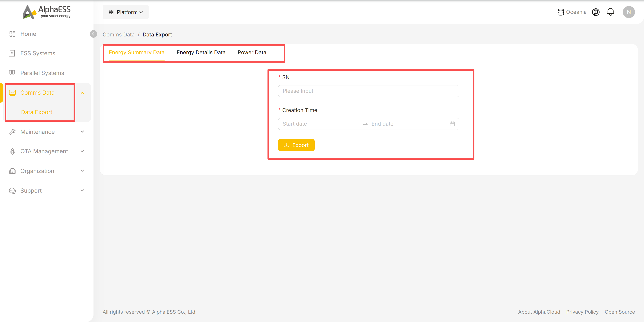Screen dimensions: 644x322
Task: Collapse the Comms Data submenu chevron
Action: coord(82,93)
